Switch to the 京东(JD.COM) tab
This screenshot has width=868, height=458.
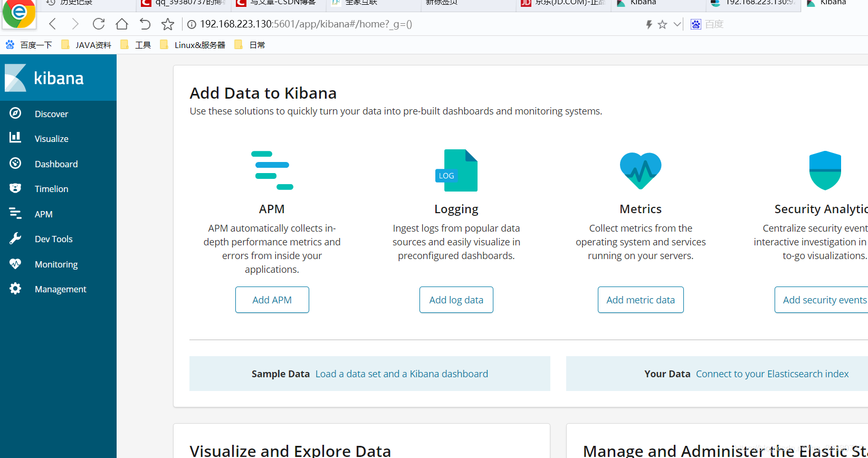[563, 4]
